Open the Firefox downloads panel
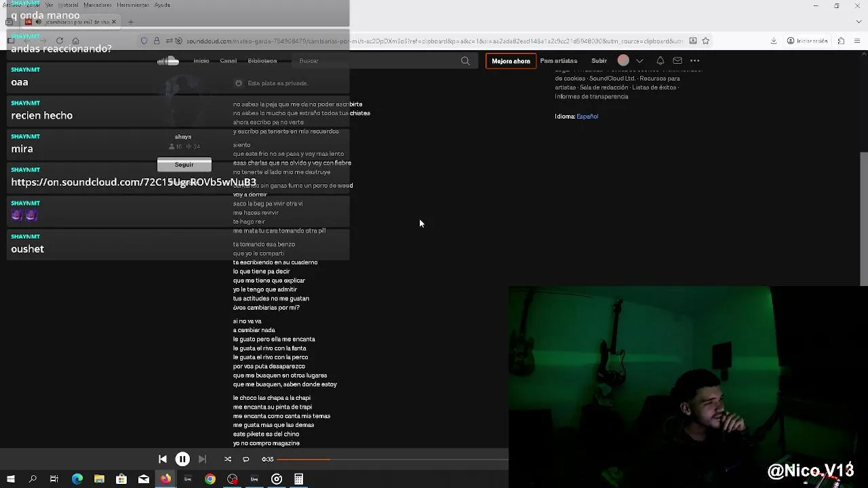The image size is (868, 488). (x=774, y=41)
